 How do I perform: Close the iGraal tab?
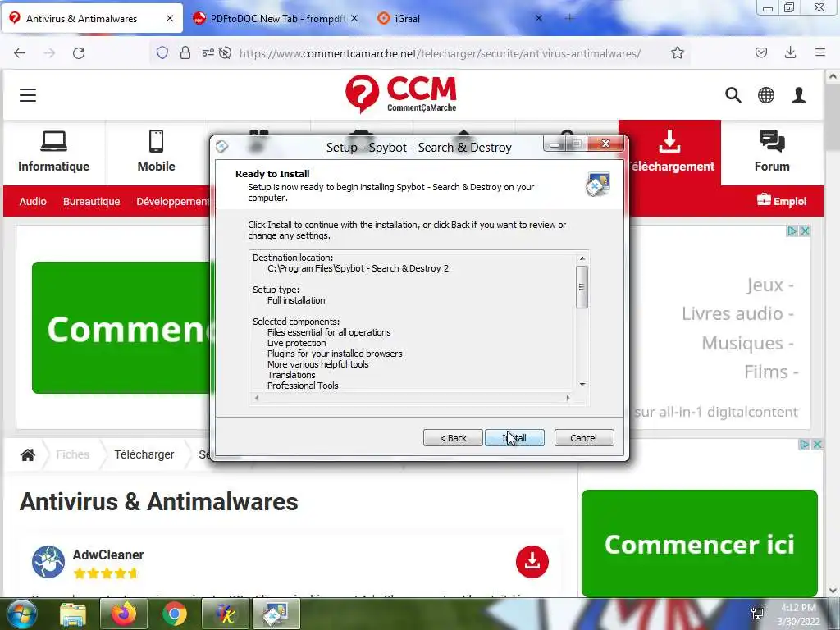pyautogui.click(x=539, y=18)
